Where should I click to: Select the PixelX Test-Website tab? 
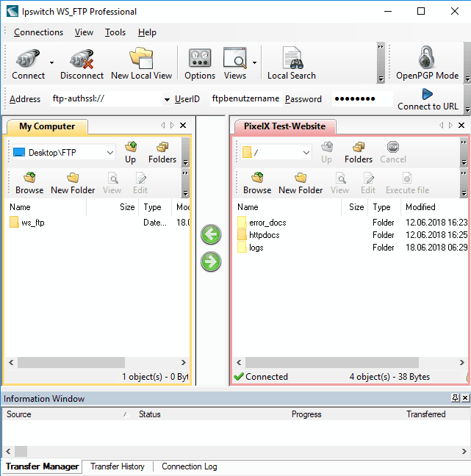coord(284,126)
